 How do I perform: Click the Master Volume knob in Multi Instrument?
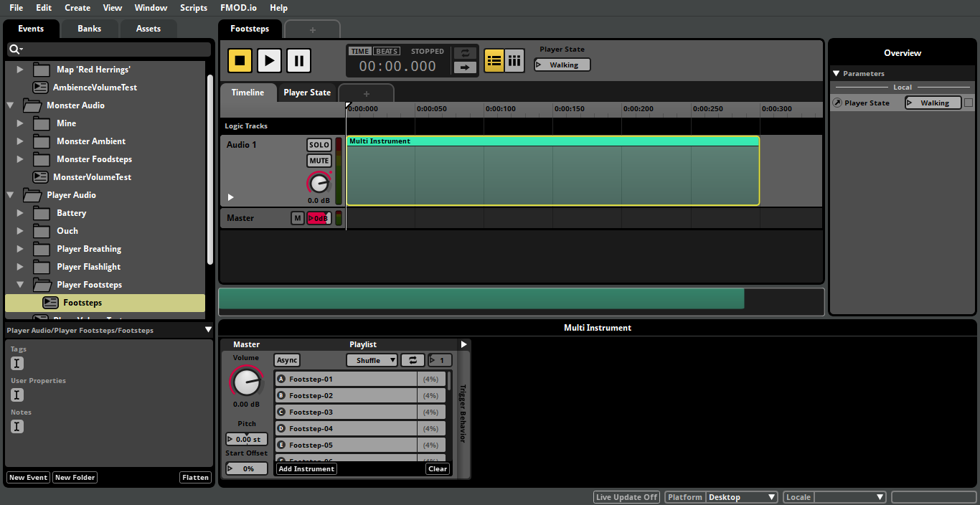[246, 382]
